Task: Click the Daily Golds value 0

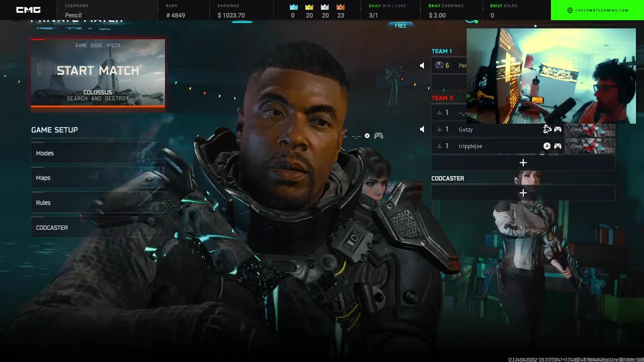Action: point(492,16)
